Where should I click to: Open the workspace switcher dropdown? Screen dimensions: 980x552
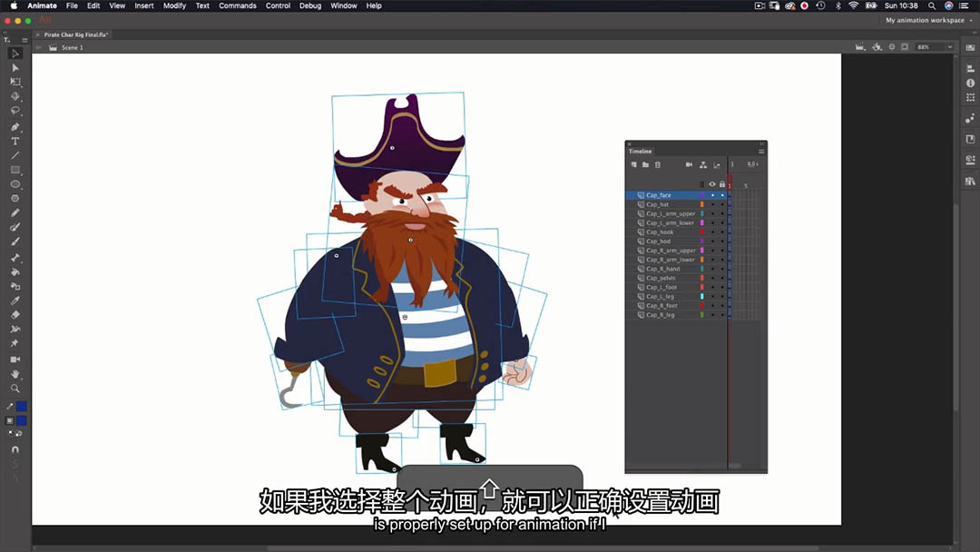(929, 21)
